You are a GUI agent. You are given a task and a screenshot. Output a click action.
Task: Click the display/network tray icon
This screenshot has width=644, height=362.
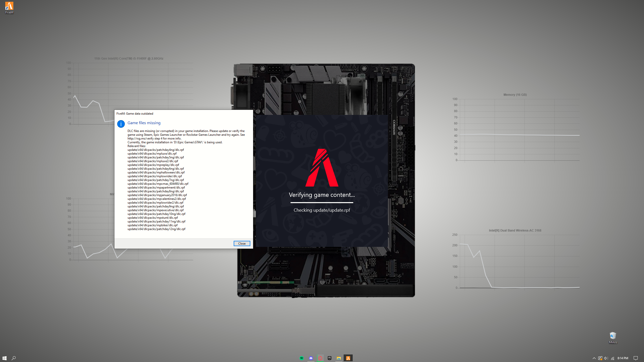pos(600,358)
